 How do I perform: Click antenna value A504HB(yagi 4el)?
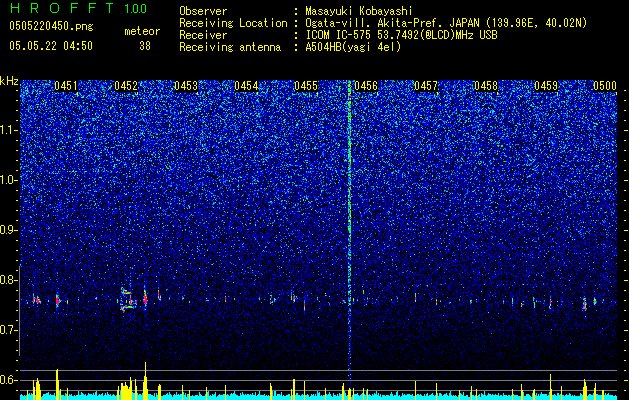coord(353,47)
